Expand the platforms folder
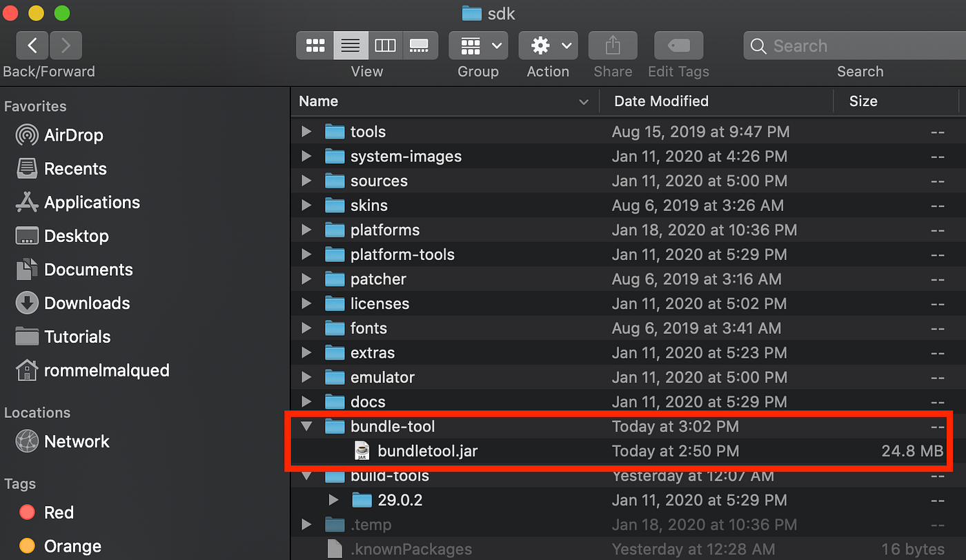Viewport: 966px width, 560px height. coord(306,230)
